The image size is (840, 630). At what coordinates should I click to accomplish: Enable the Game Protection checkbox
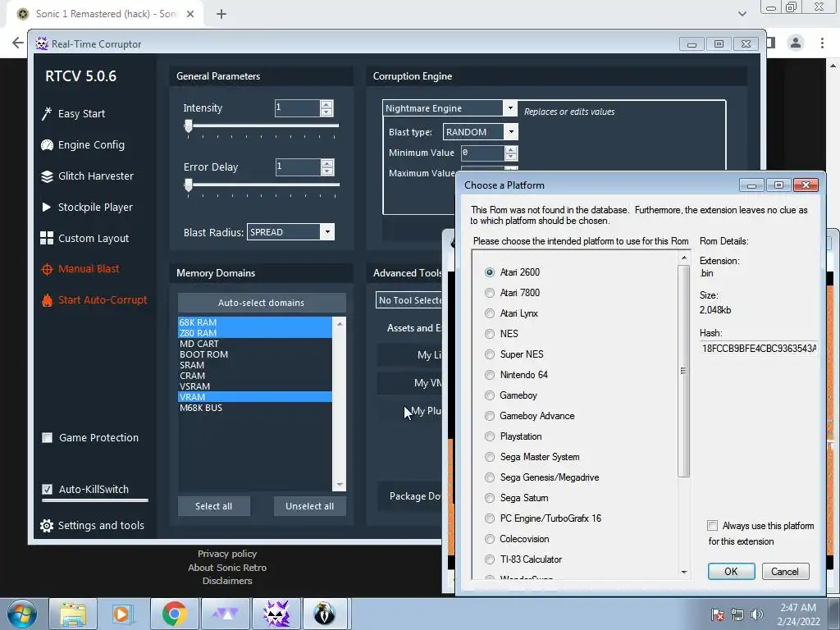47,438
